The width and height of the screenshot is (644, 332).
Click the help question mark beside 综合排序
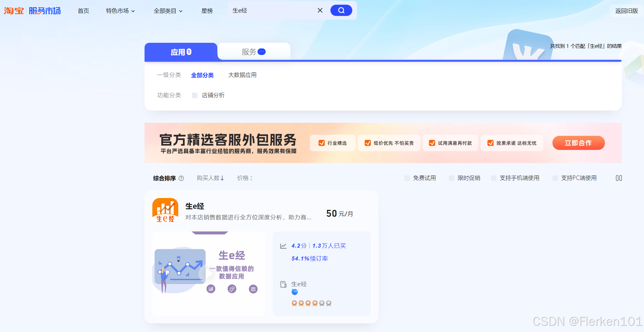coord(181,178)
